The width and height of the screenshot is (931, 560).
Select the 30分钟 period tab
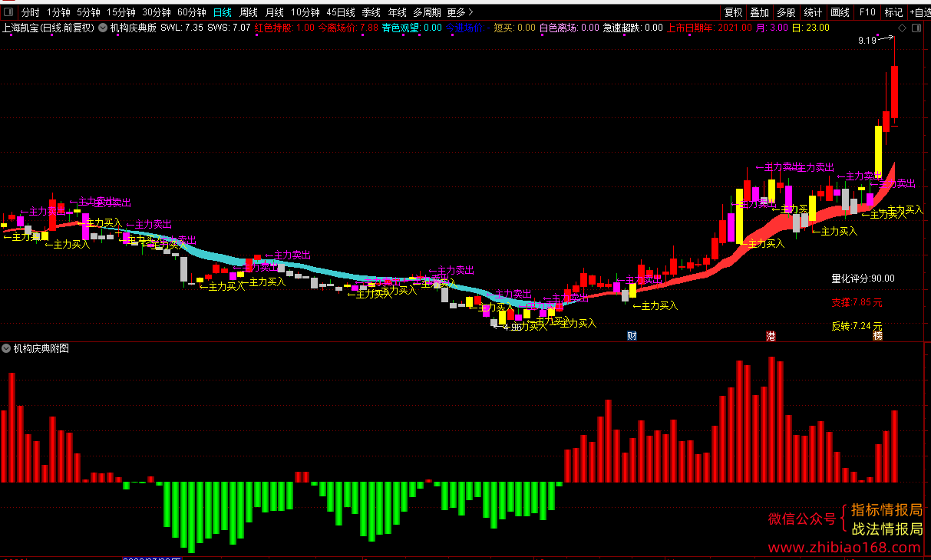point(157,12)
